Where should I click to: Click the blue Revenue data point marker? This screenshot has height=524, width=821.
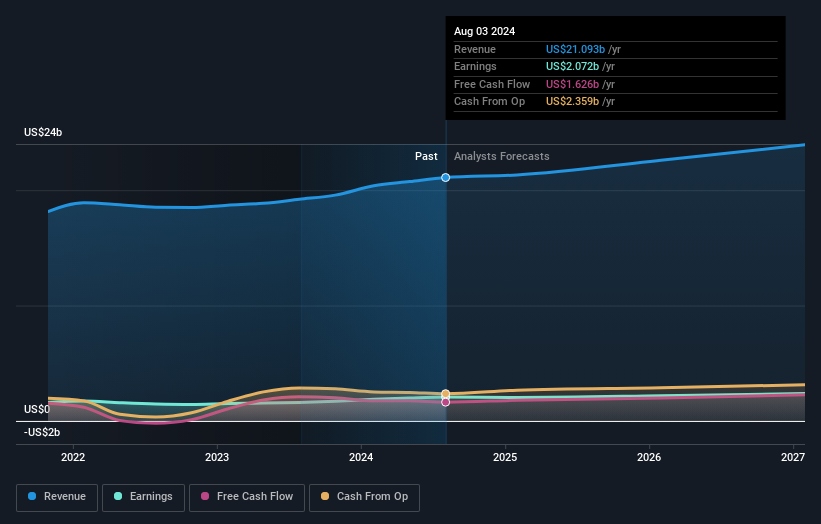[x=446, y=177]
